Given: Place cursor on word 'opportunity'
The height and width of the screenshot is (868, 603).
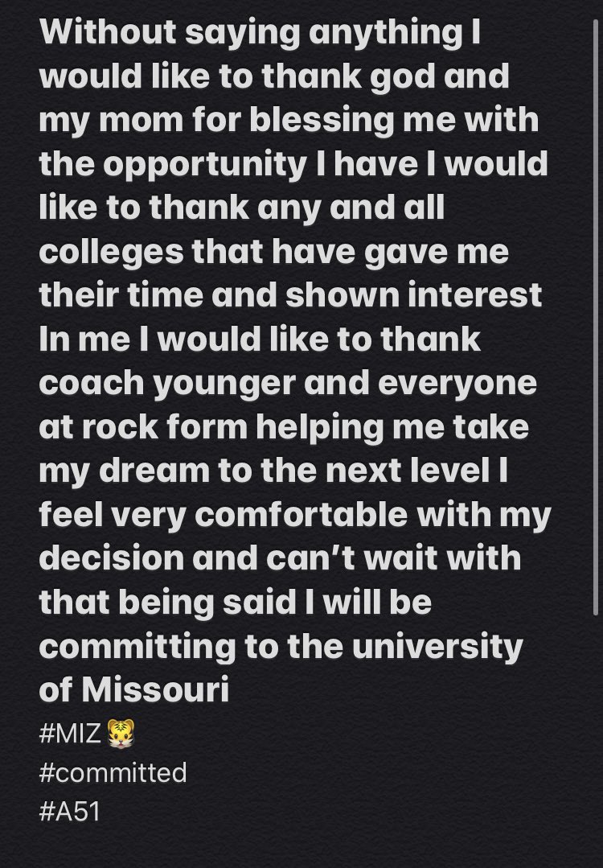Looking at the screenshot, I should 205,166.
